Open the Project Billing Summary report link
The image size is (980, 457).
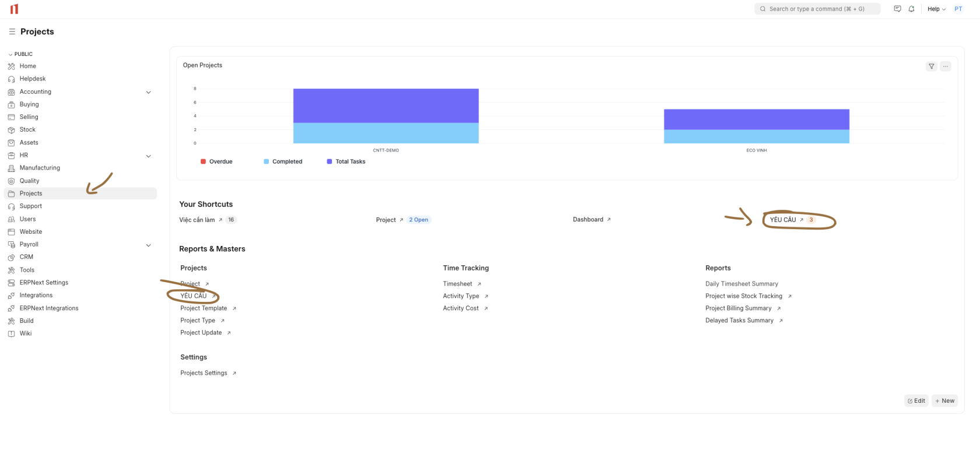click(738, 308)
